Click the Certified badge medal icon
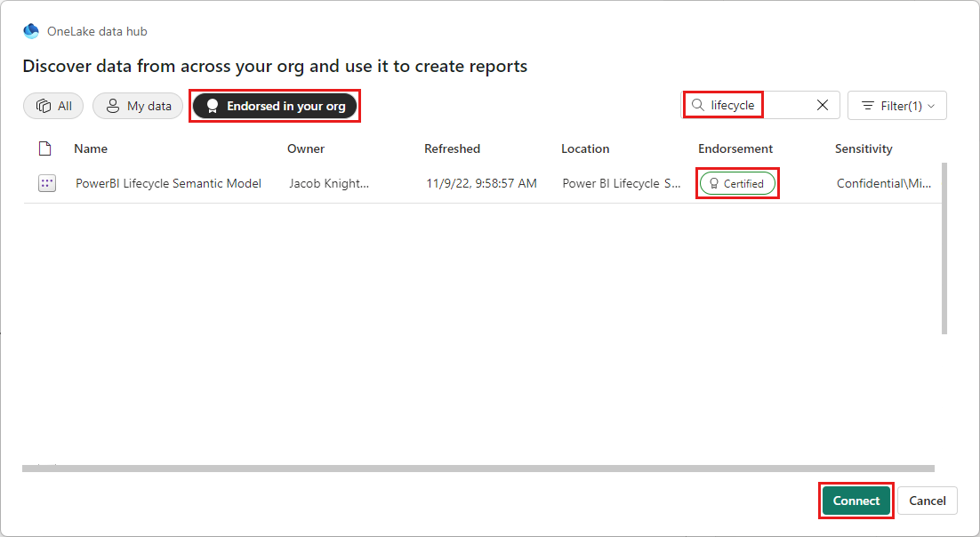980x537 pixels. click(x=713, y=183)
